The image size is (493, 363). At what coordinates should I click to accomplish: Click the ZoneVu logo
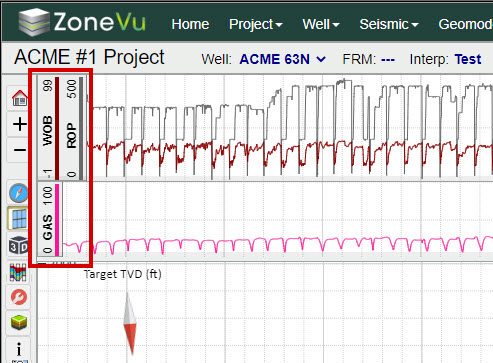click(82, 22)
